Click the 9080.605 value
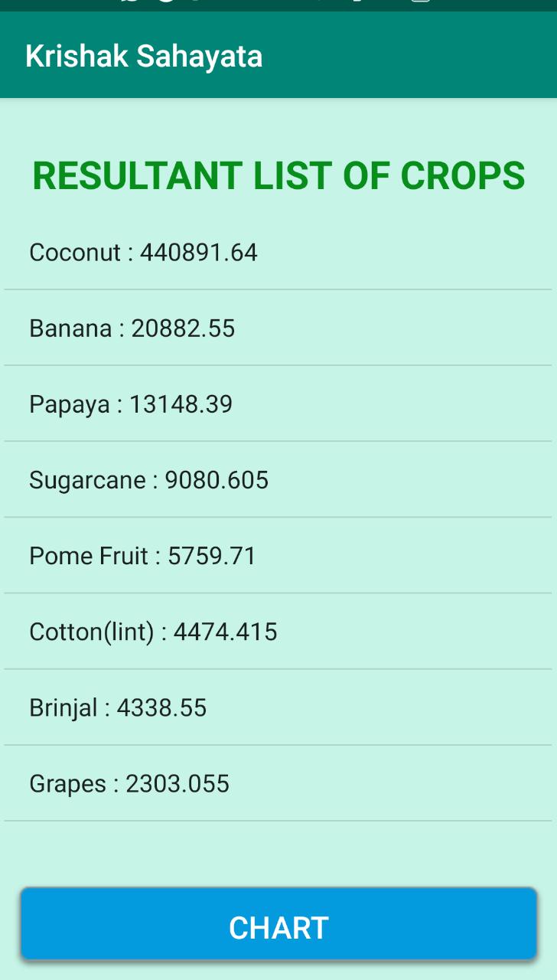557x980 pixels. [x=217, y=480]
